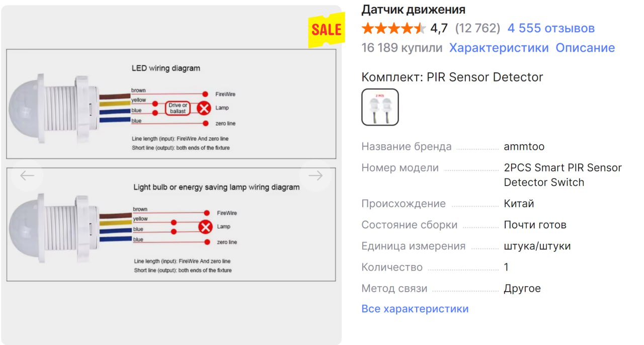Click the ammtoo brand name value

(x=524, y=147)
